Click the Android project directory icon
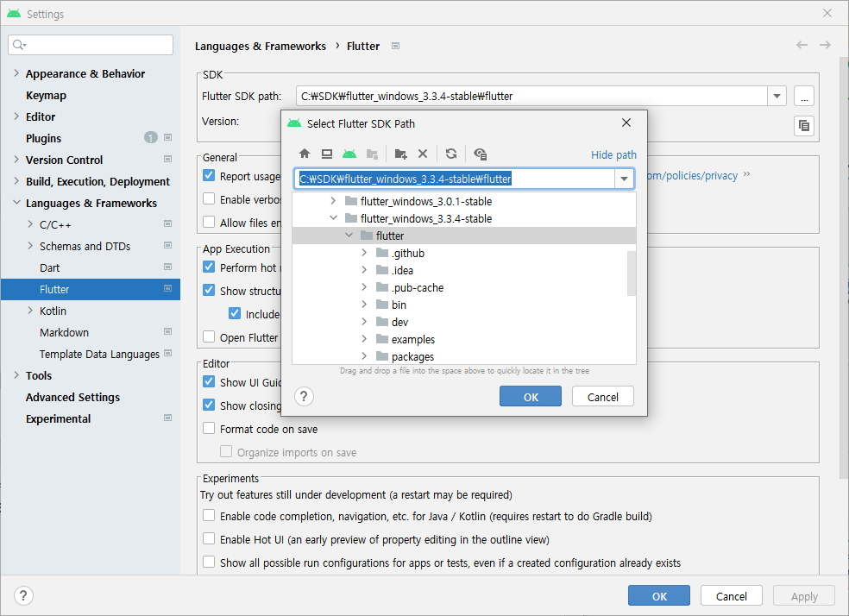The image size is (849, 616). [349, 154]
